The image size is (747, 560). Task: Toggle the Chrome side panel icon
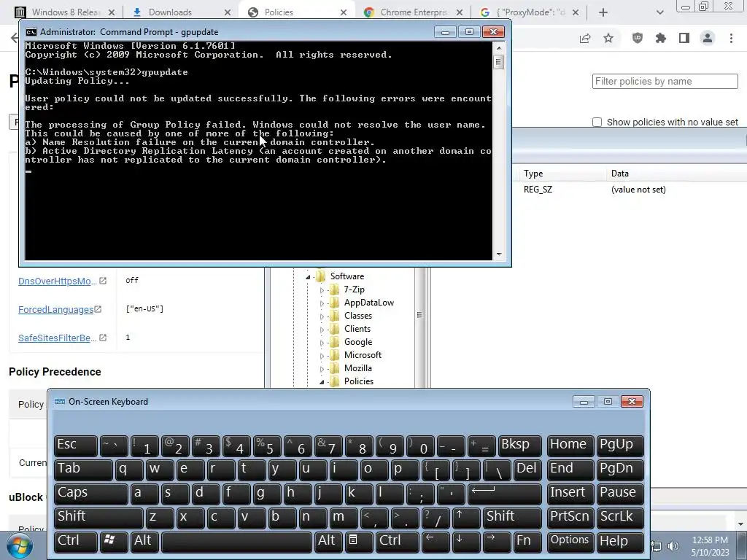click(x=684, y=38)
